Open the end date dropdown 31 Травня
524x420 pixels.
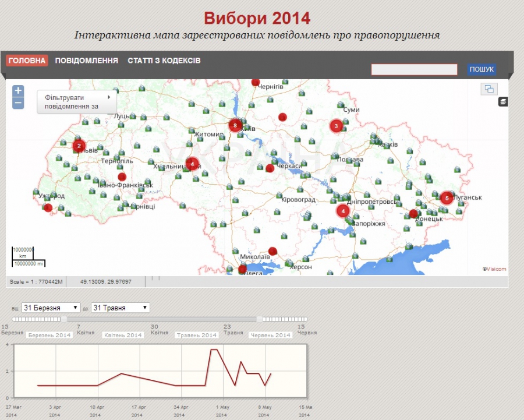point(121,308)
